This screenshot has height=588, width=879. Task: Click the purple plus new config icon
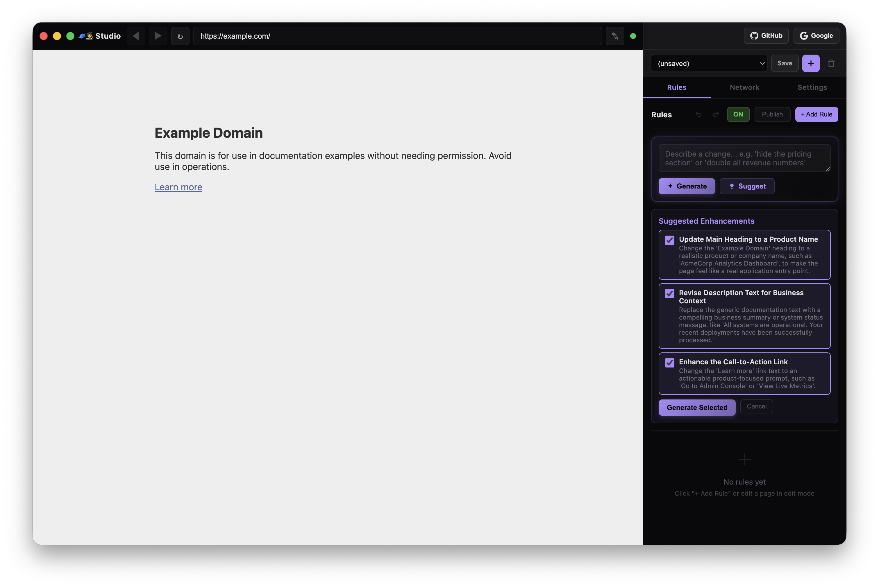pyautogui.click(x=810, y=63)
